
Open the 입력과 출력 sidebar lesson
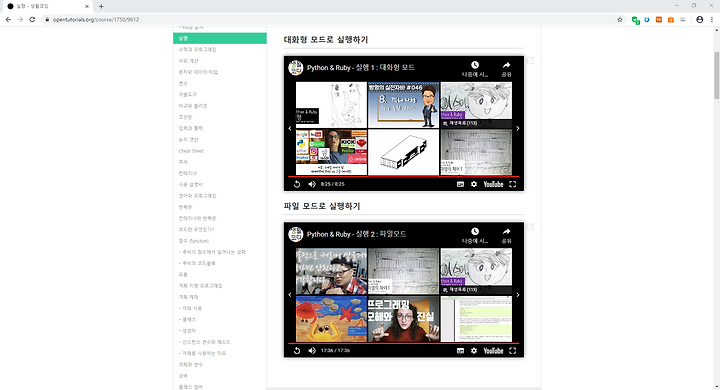click(191, 129)
